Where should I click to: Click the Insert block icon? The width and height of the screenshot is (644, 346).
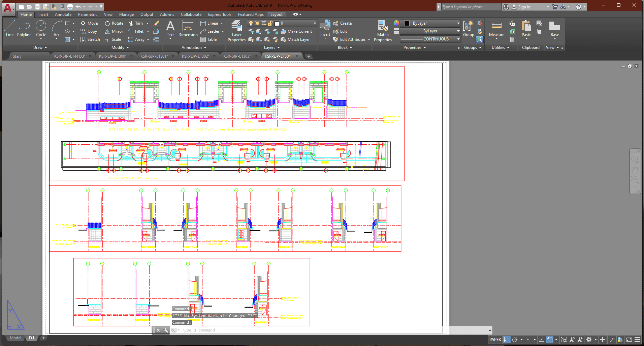click(325, 29)
